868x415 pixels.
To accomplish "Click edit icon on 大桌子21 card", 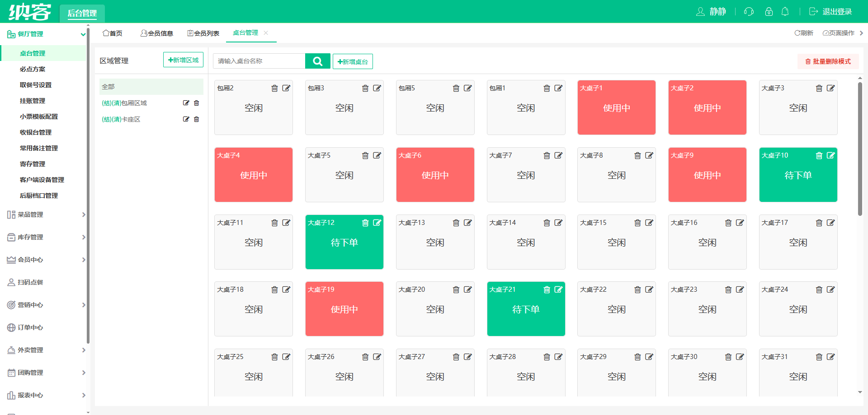I will coord(558,289).
